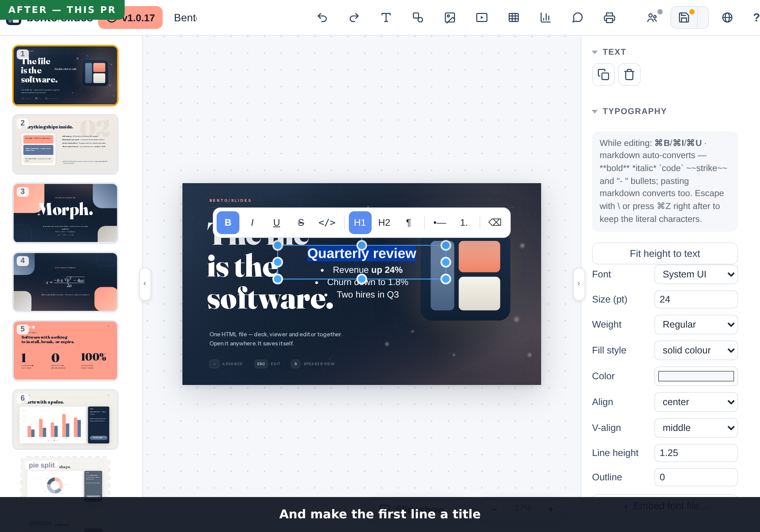The height and width of the screenshot is (532, 760).
Task: Click the 'Revenue up 24%' bullet
Action: click(367, 270)
